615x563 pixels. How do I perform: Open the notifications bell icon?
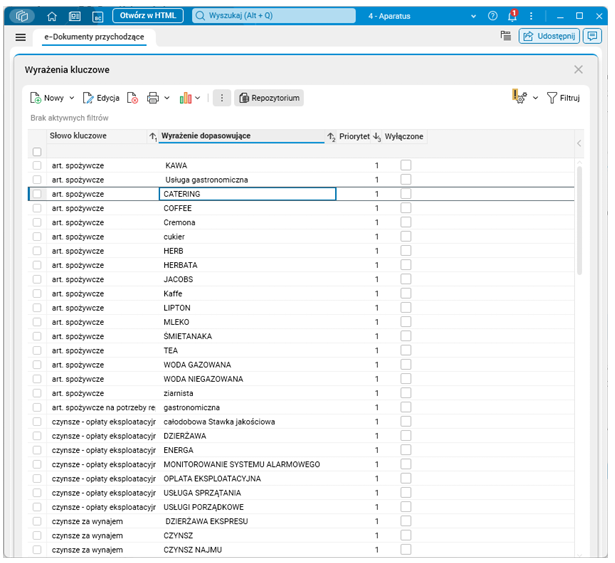coord(512,16)
